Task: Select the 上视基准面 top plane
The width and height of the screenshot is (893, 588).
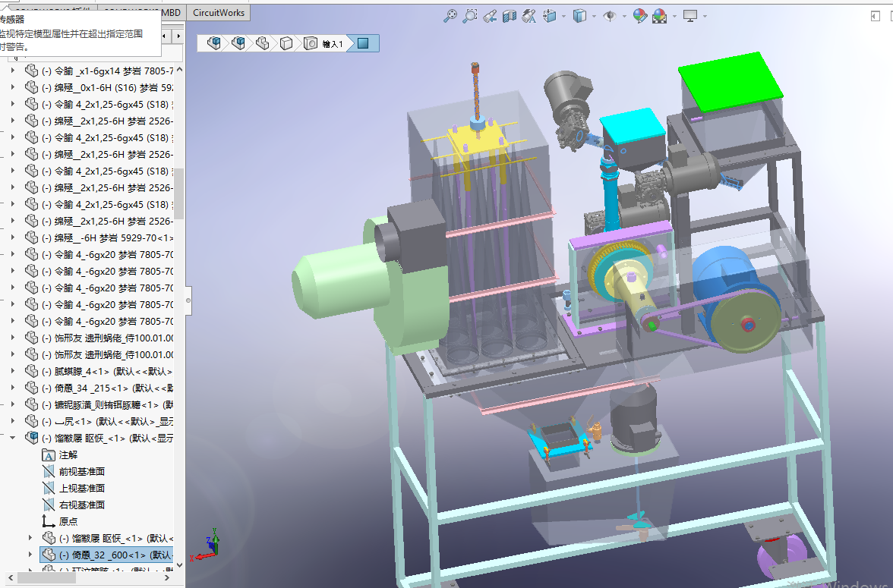Action: click(82, 488)
